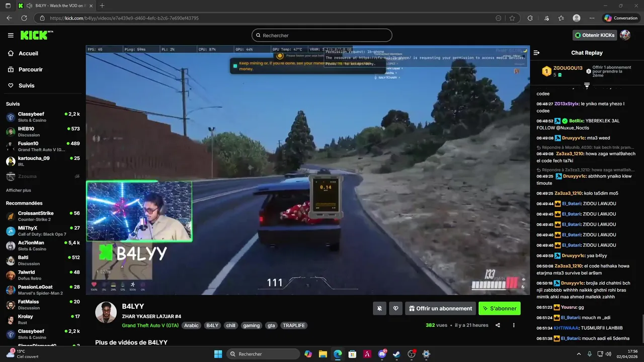Click the share video icon
Image resolution: width=644 pixels, height=362 pixels.
click(498, 325)
